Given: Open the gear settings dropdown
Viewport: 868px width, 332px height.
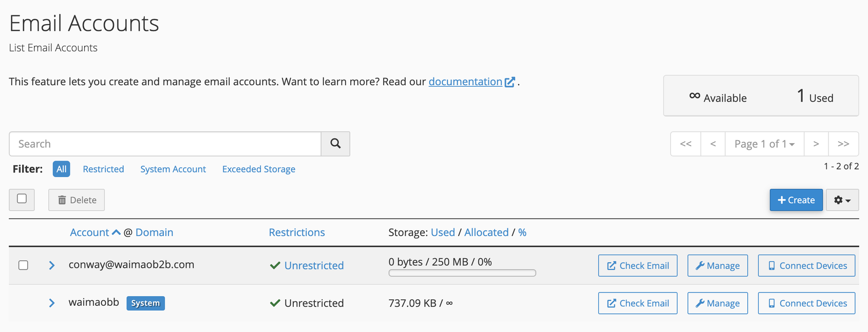Looking at the screenshot, I should tap(842, 200).
